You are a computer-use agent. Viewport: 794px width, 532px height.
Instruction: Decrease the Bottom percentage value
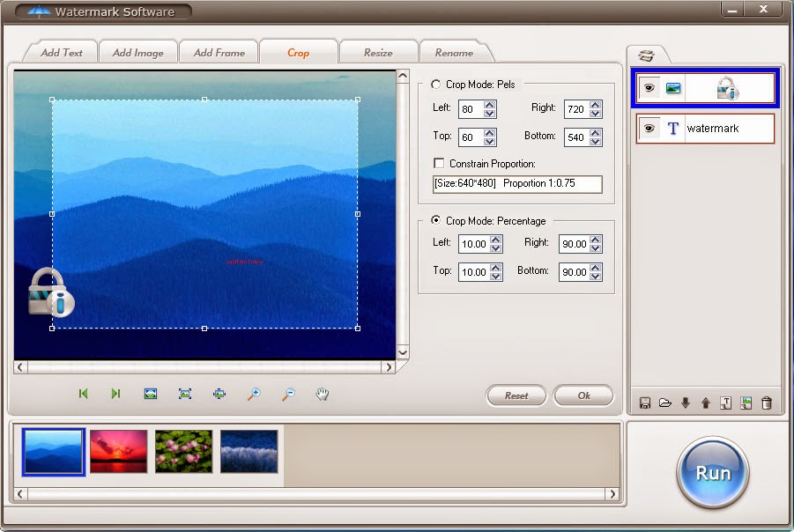coord(596,276)
